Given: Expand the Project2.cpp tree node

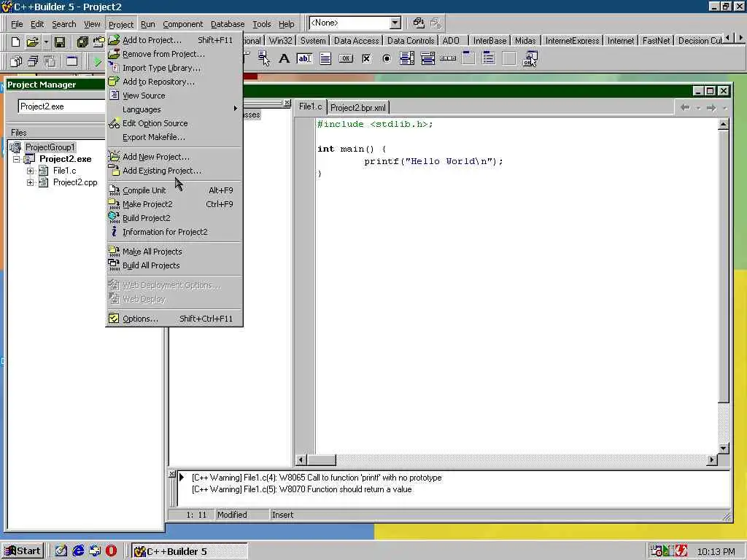Looking at the screenshot, I should pyautogui.click(x=30, y=182).
